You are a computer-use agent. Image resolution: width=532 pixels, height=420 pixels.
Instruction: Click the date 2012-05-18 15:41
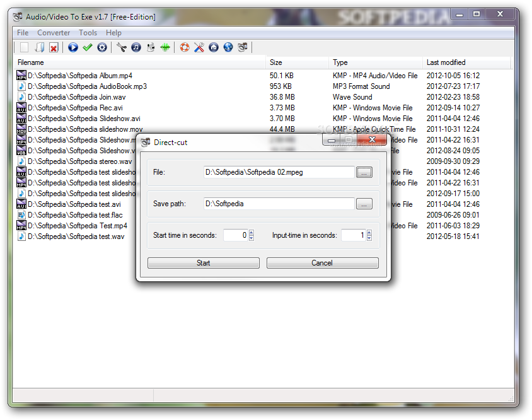click(x=453, y=236)
